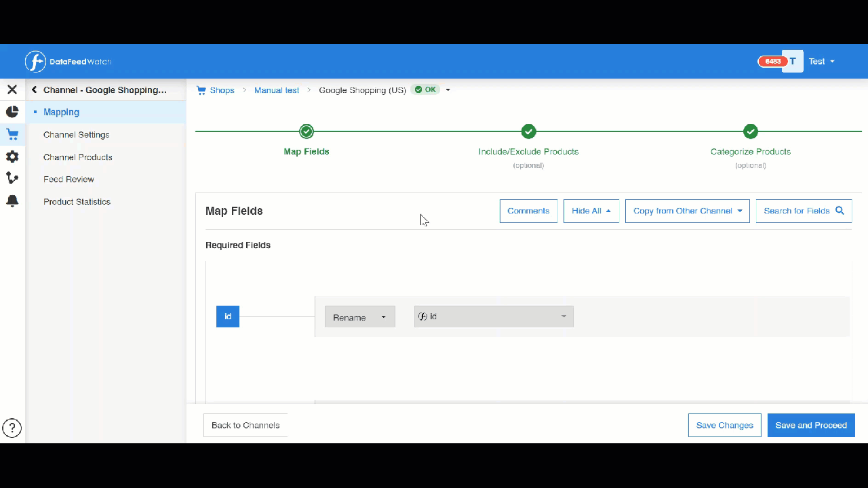The width and height of the screenshot is (868, 488).
Task: Open Channel Settings in the sidebar
Action: tap(77, 134)
